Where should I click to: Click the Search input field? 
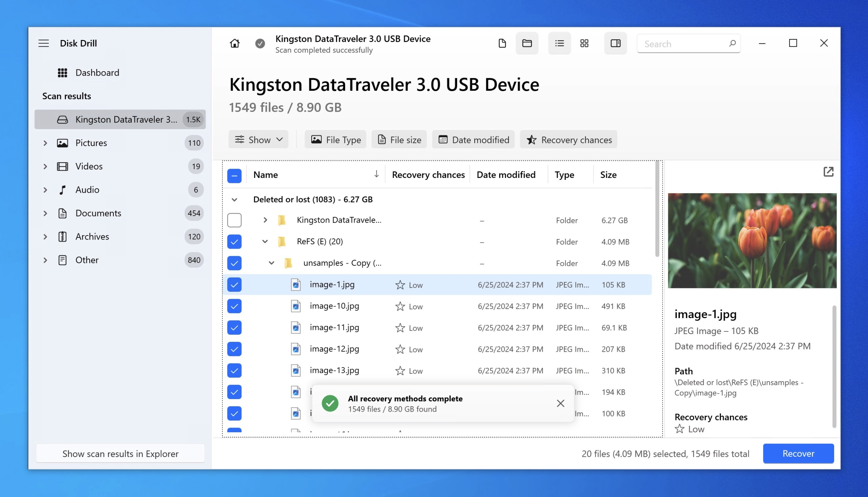pyautogui.click(x=689, y=43)
